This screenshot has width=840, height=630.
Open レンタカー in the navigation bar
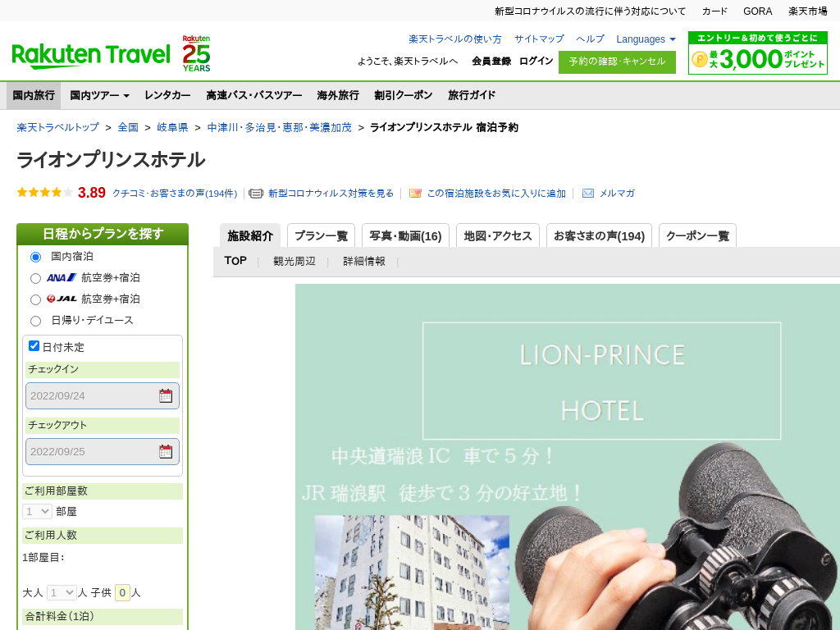coord(167,95)
